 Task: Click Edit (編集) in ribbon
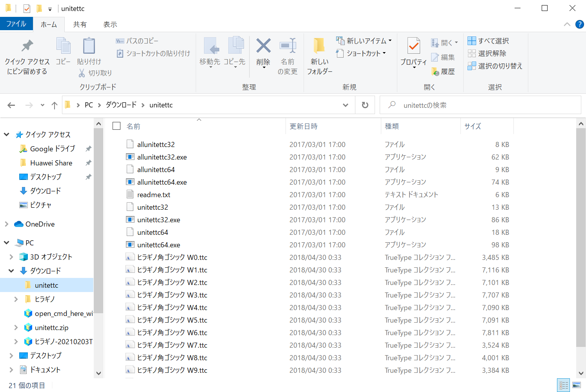(443, 57)
